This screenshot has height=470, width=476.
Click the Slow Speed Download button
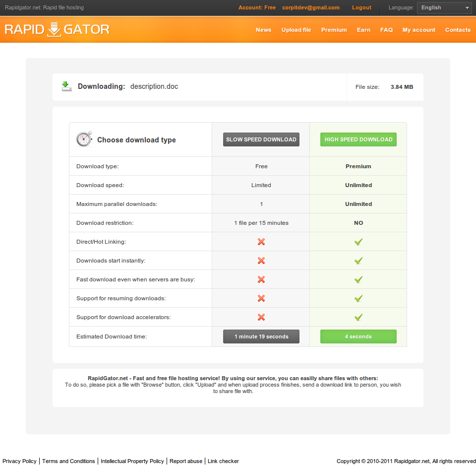point(261,139)
